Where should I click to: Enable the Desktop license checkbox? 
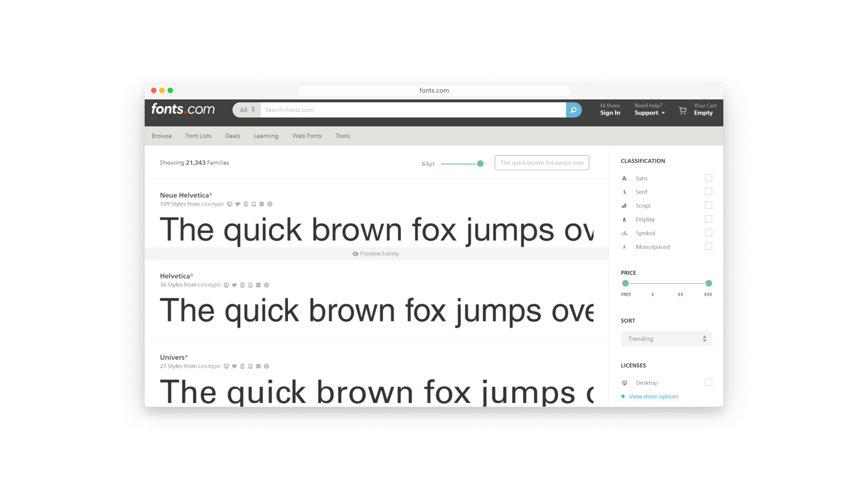[x=709, y=382]
